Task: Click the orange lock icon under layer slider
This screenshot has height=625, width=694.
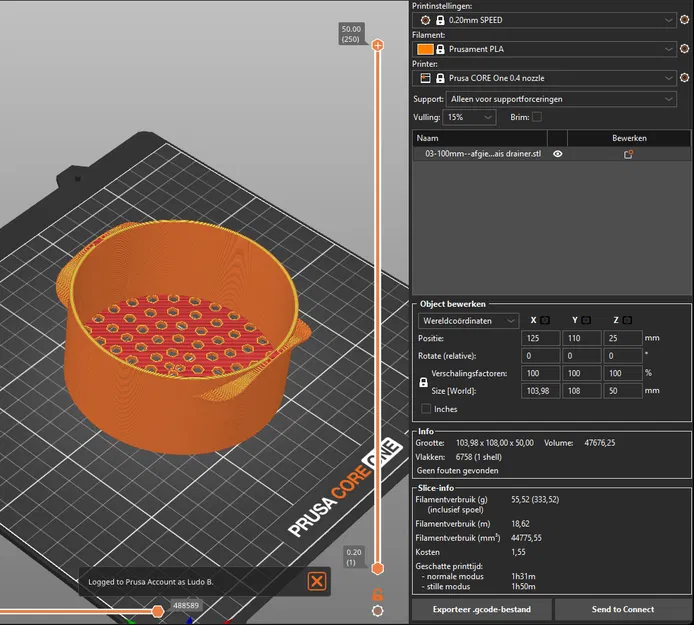Action: coord(377,594)
